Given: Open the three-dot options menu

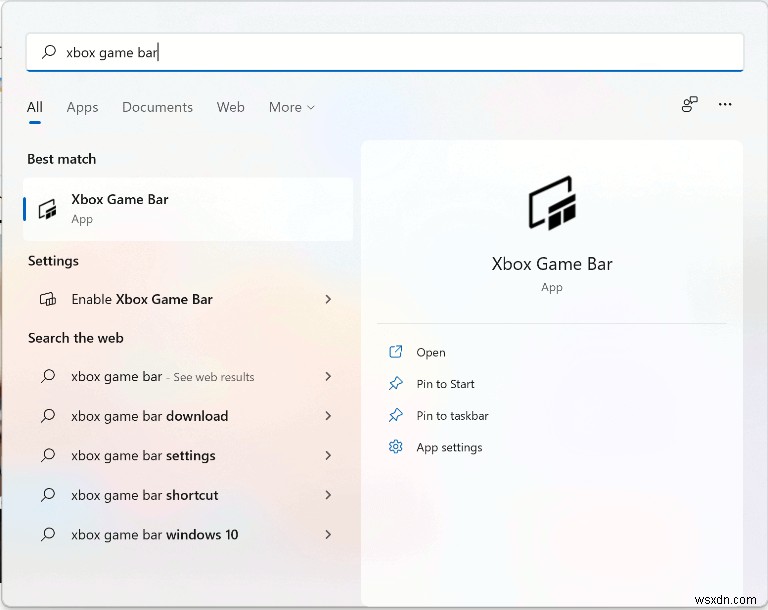Looking at the screenshot, I should pyautogui.click(x=725, y=104).
